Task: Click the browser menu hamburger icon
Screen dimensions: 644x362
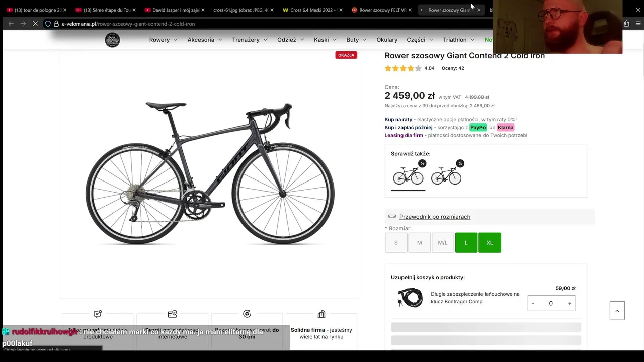Action: 638,24
